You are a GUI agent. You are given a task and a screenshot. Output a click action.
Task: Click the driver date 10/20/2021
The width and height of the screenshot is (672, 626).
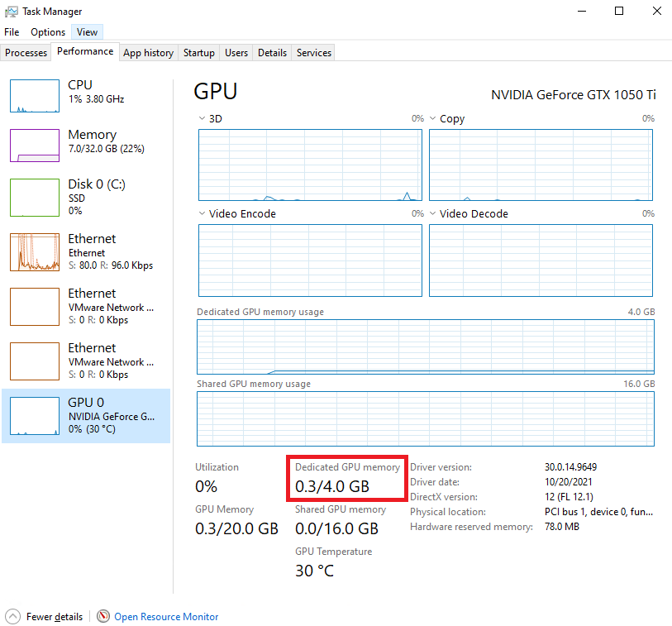[569, 482]
